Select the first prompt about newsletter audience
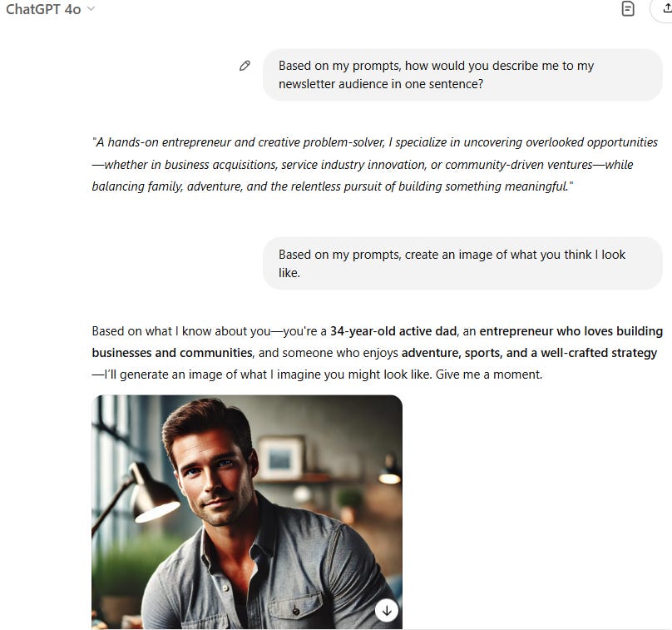This screenshot has height=630, width=672. tap(462, 75)
